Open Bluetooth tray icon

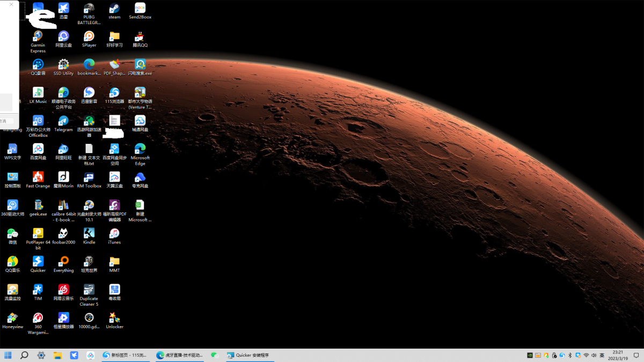[x=570, y=355]
